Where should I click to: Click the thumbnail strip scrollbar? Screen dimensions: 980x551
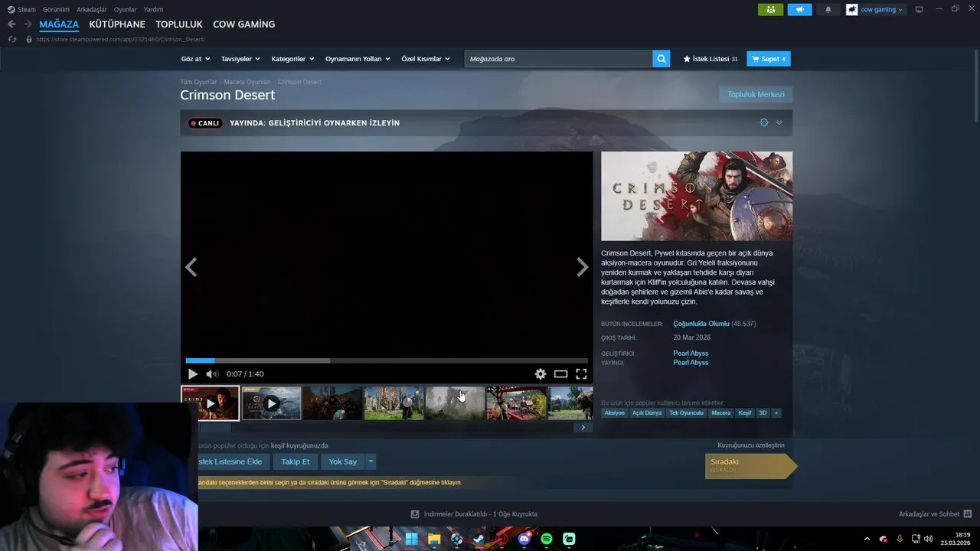[x=387, y=427]
